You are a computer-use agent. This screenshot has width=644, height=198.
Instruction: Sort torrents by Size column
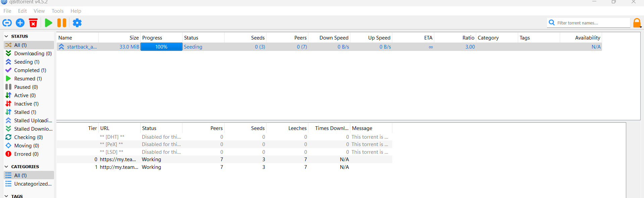click(119, 38)
